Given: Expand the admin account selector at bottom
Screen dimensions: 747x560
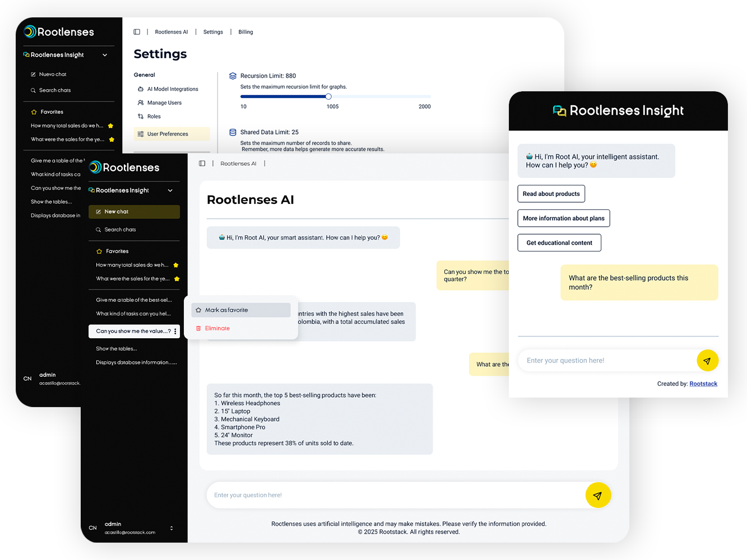Looking at the screenshot, I should click(x=171, y=528).
